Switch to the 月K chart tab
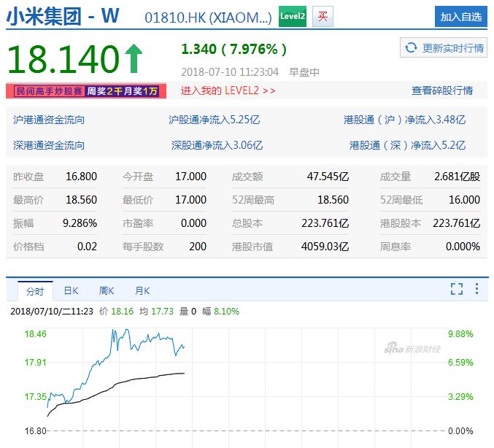 click(x=142, y=290)
